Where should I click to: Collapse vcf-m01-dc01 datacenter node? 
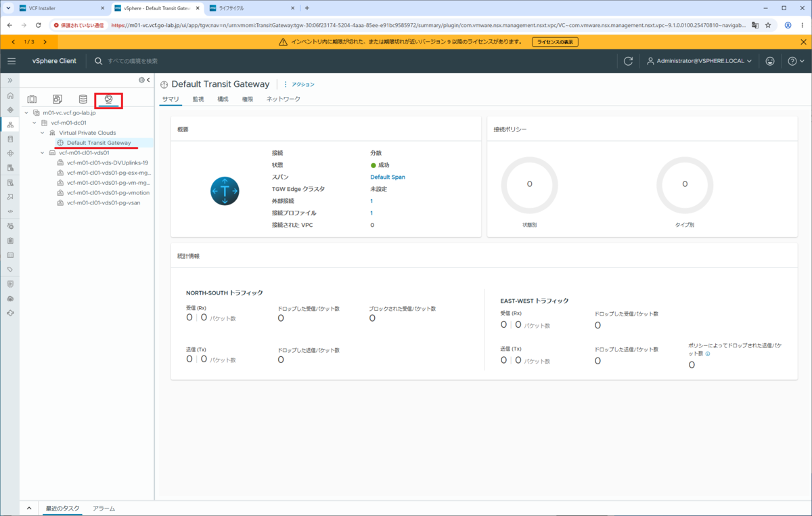click(x=35, y=123)
